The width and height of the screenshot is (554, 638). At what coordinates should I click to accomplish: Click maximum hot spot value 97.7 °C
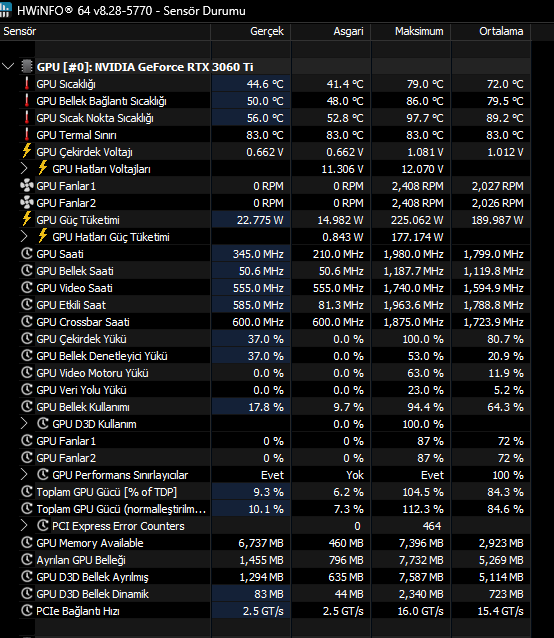pyautogui.click(x=425, y=118)
